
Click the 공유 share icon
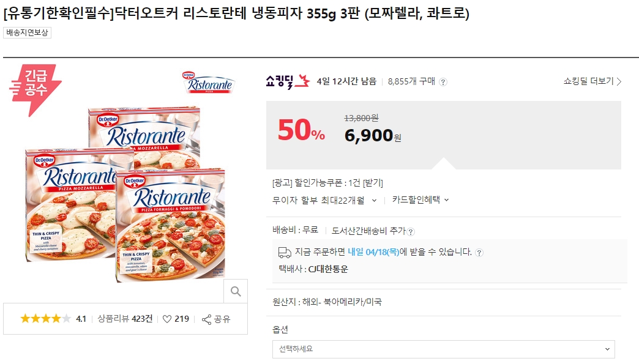tap(207, 319)
